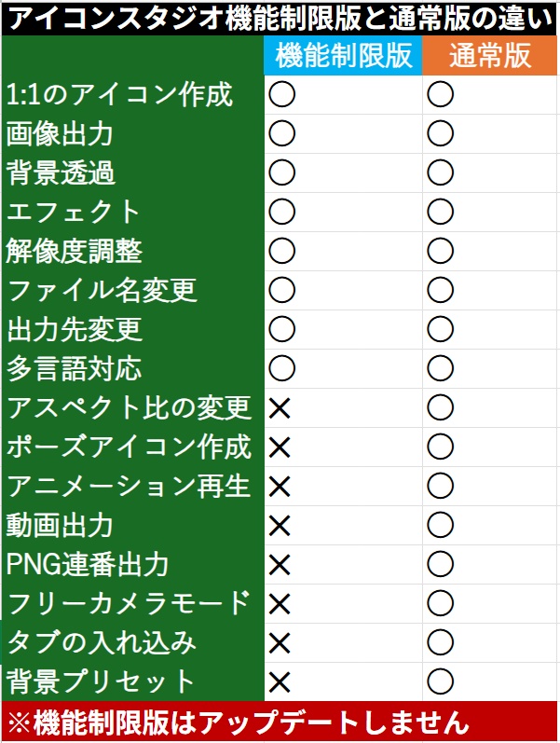The height and width of the screenshot is (743, 560).
Task: Select the blue 機能制限版 column header
Action: tap(344, 56)
